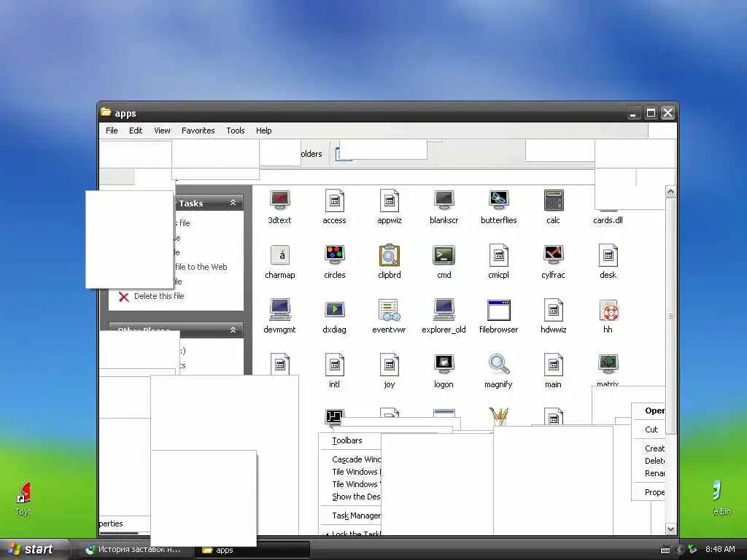Collapse the Other Places panel chevron
This screenshot has height=560, width=747.
point(233,330)
